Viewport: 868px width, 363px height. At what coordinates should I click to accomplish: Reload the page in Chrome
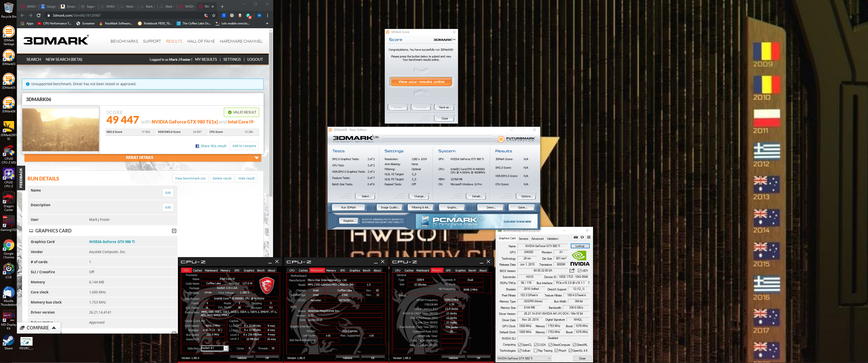(x=38, y=15)
